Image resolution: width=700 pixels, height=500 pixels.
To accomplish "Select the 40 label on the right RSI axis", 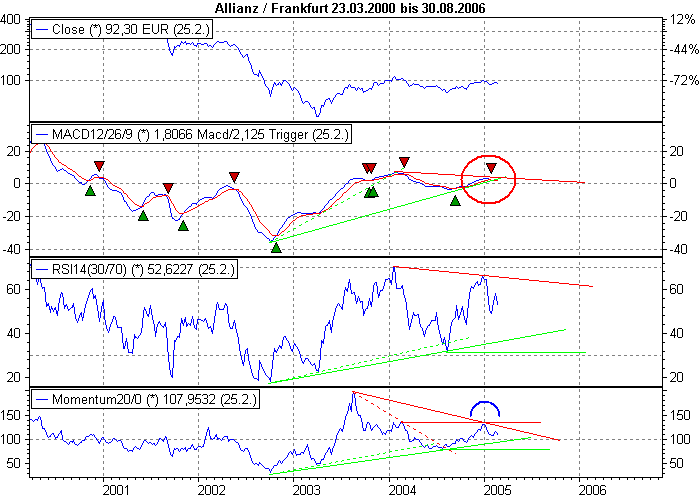I will (676, 333).
